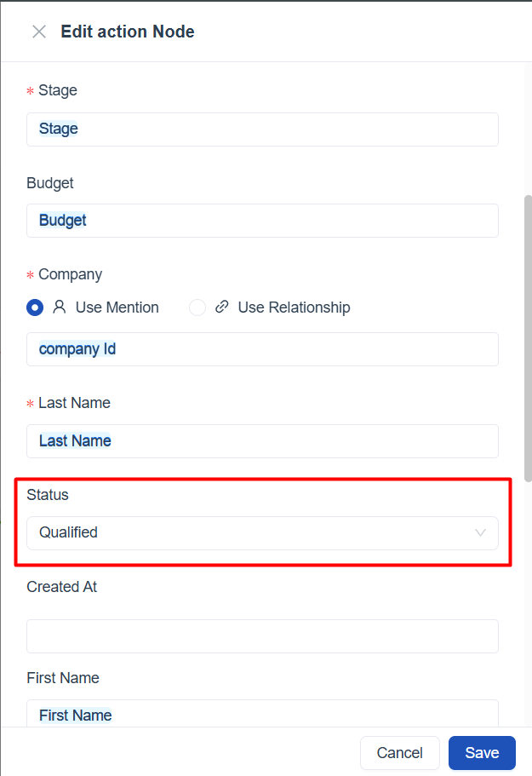Click the First Name mention token
This screenshot has width=532, height=776.
pos(75,715)
